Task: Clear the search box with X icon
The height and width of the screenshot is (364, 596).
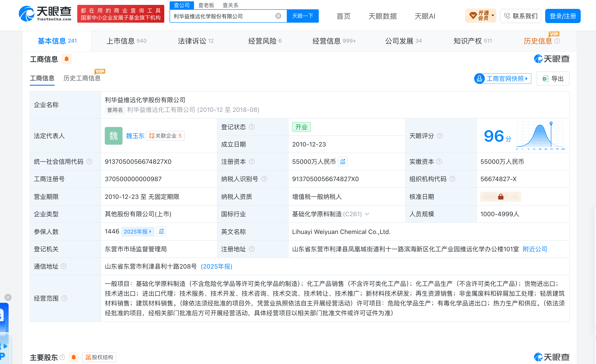Action: tap(278, 16)
